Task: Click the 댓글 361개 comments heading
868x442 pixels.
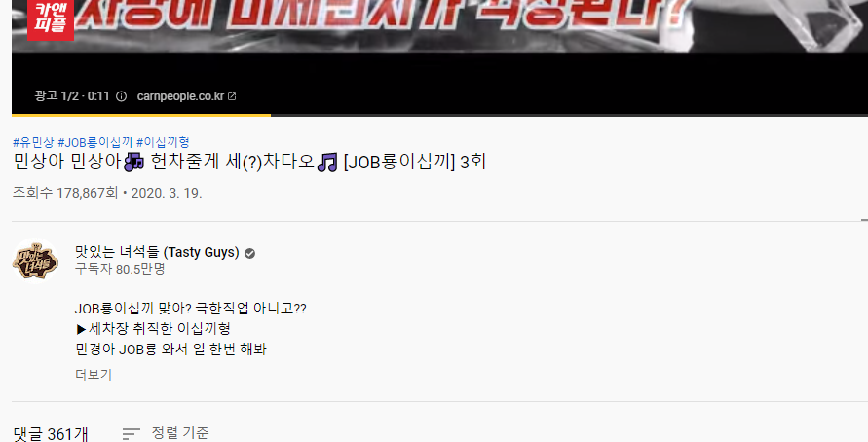Action: (51, 434)
